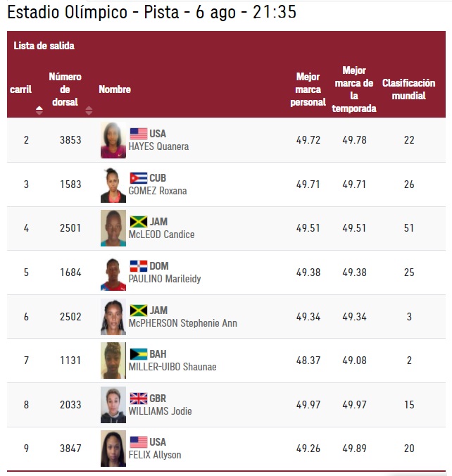The image size is (452, 476).
Task: Click the Clasificación mundial column header
Action: pos(408,89)
